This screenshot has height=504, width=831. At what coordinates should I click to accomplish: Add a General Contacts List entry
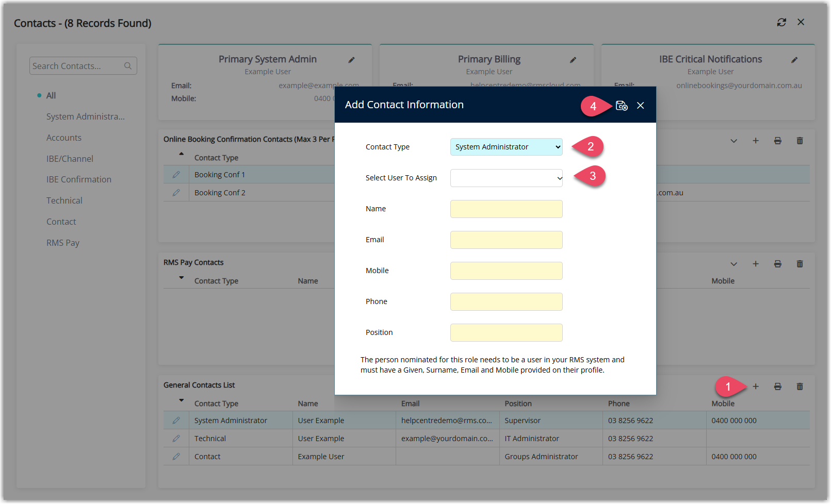click(x=756, y=387)
